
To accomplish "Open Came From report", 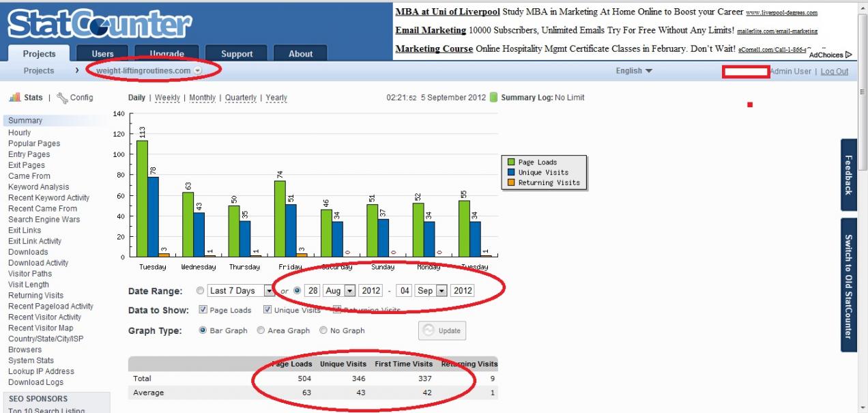I will click(29, 176).
